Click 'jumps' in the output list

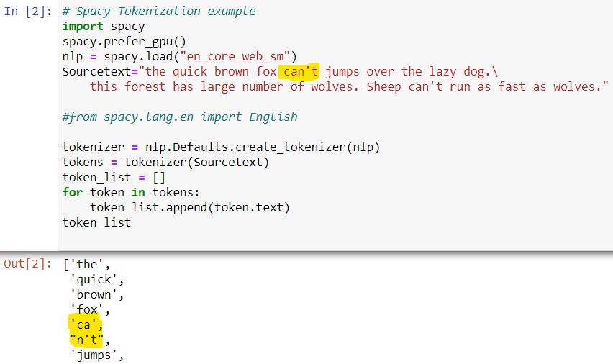(97, 355)
